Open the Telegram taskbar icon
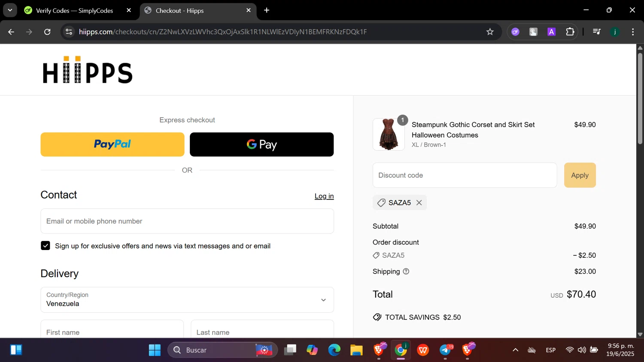The width and height of the screenshot is (644, 362). point(446,350)
